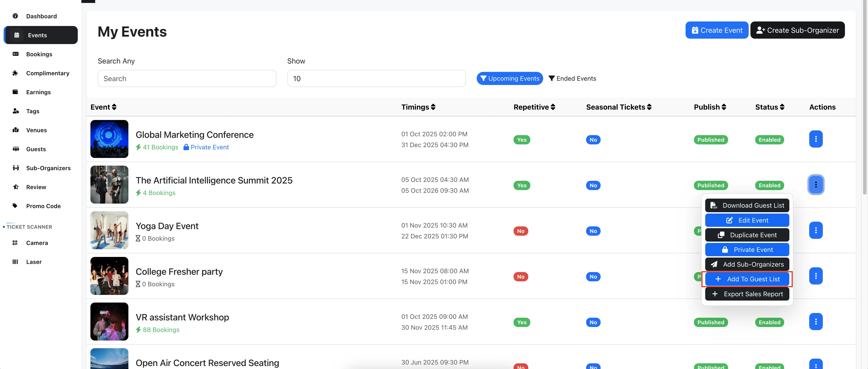Enable the Ended Events filter

(572, 78)
